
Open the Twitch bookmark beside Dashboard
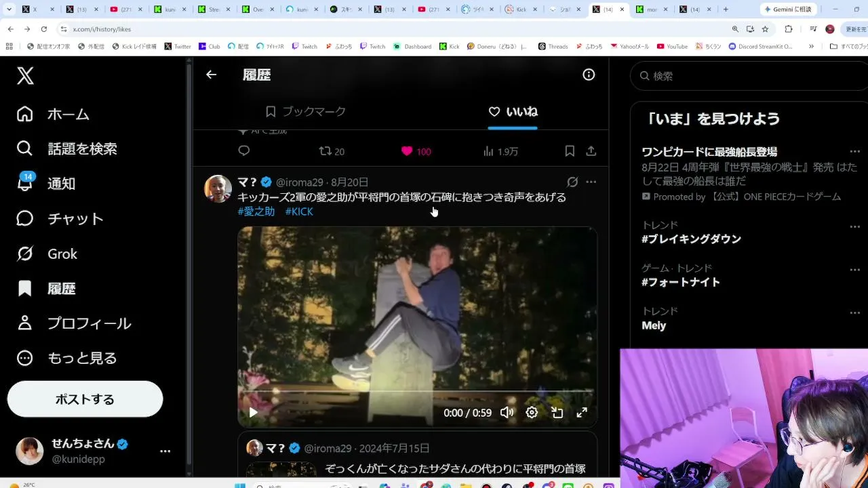tap(372, 47)
